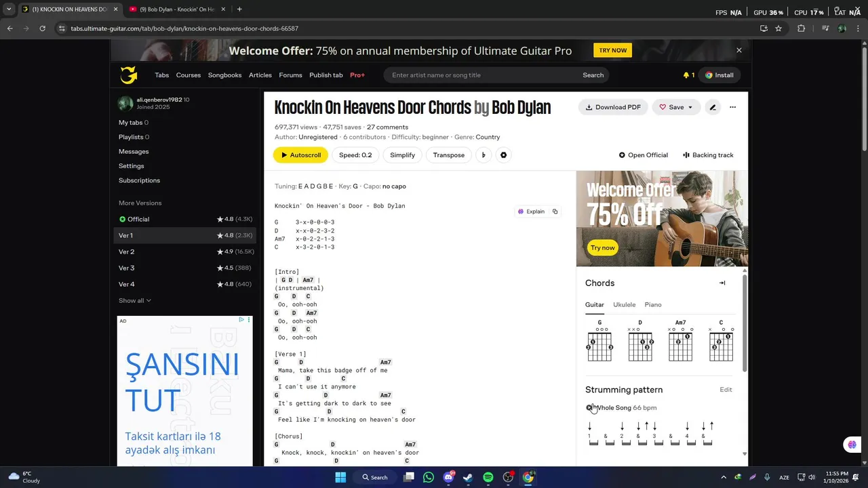Open WhatsApp from the taskbar
This screenshot has width=868, height=488.
tap(428, 477)
